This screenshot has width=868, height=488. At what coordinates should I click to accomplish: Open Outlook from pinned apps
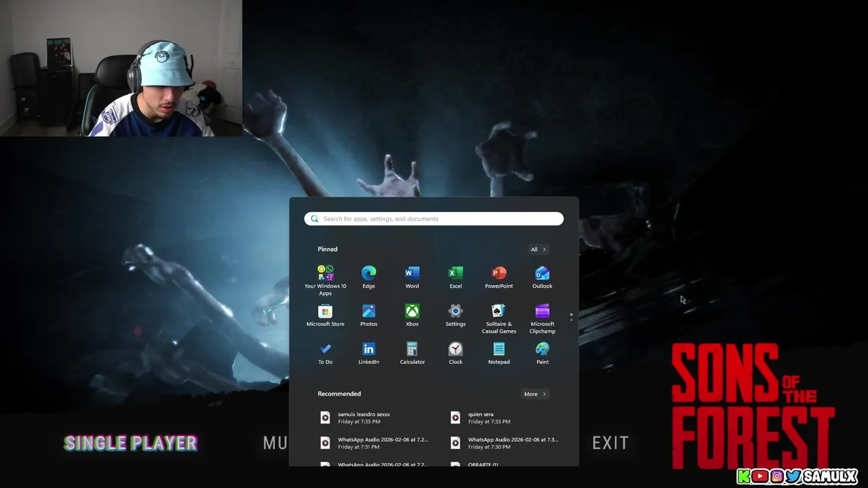tap(542, 277)
